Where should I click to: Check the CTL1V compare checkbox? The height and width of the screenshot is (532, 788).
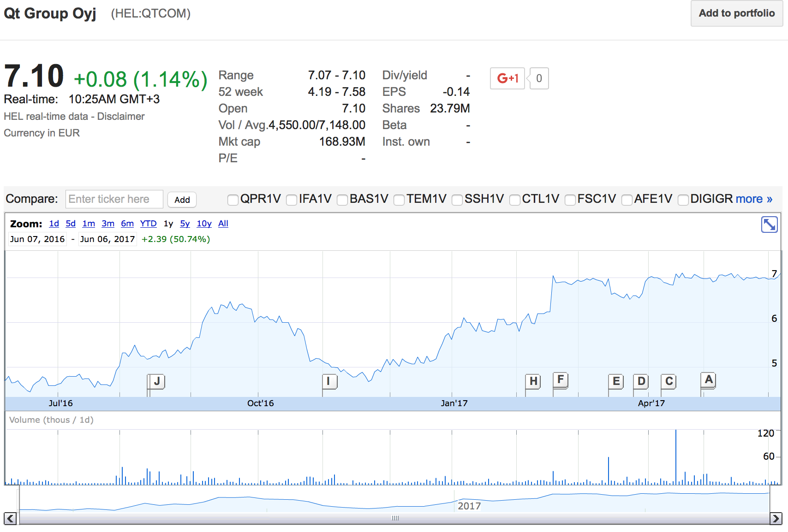click(x=515, y=200)
